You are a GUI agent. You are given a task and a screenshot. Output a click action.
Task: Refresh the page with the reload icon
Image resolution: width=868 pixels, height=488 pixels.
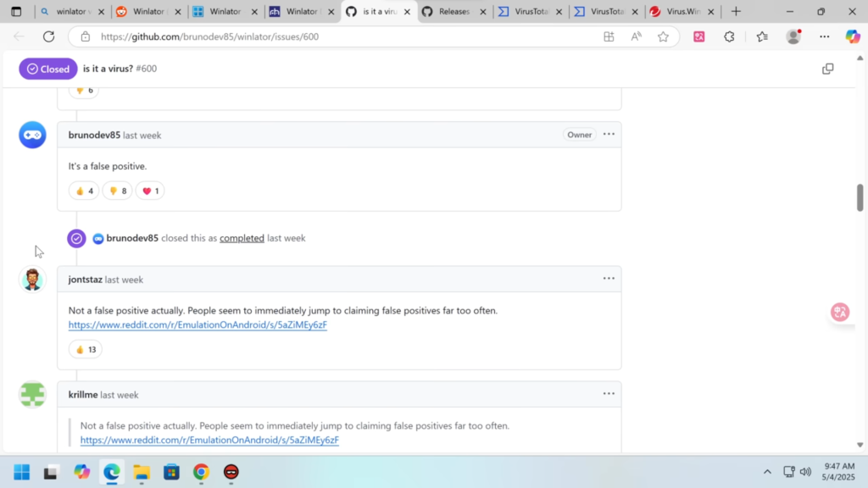click(x=48, y=36)
